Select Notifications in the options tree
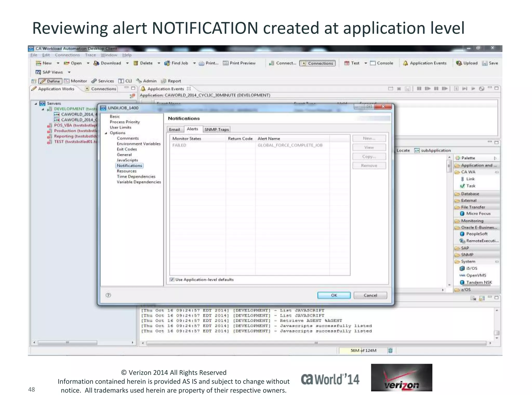 (x=129, y=166)
